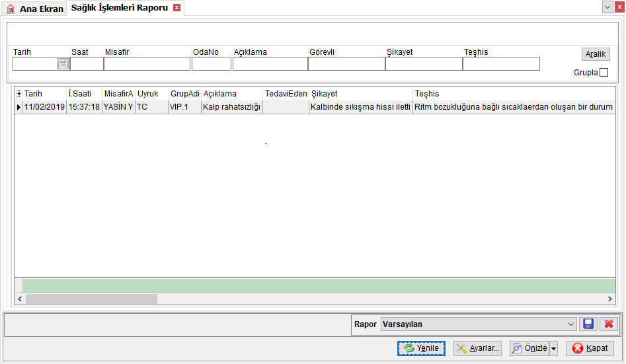Click the Açıklama grid column header

point(232,93)
